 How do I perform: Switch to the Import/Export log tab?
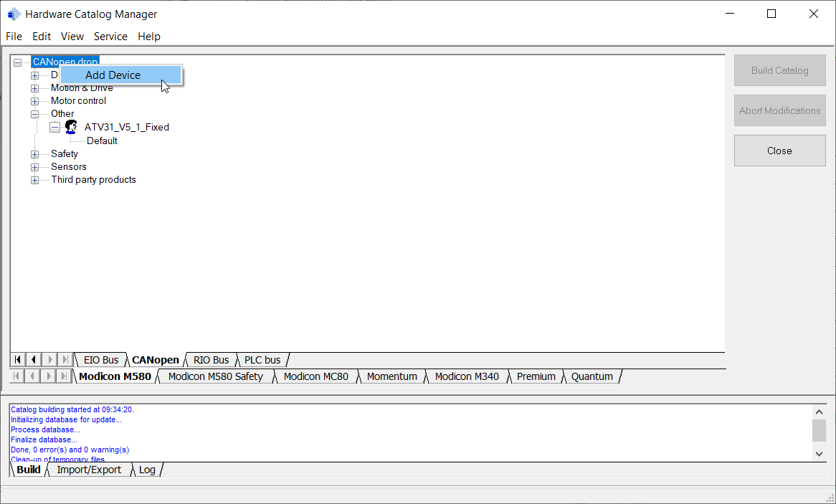(x=89, y=470)
